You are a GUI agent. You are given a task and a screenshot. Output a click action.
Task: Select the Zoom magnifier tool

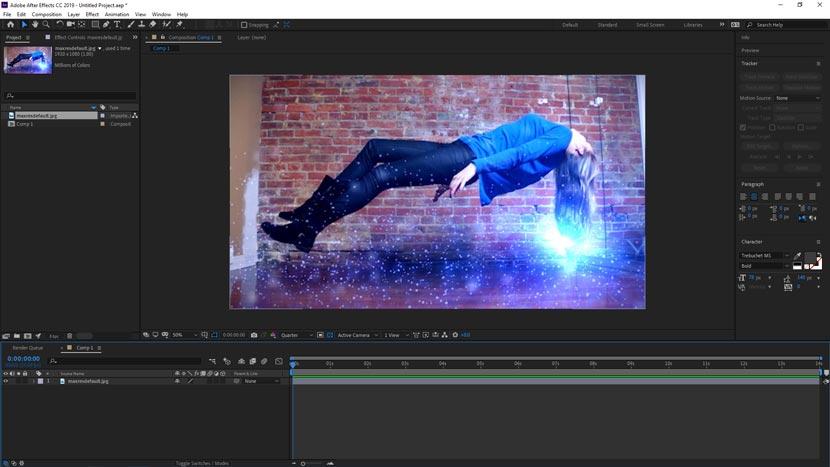[47, 24]
